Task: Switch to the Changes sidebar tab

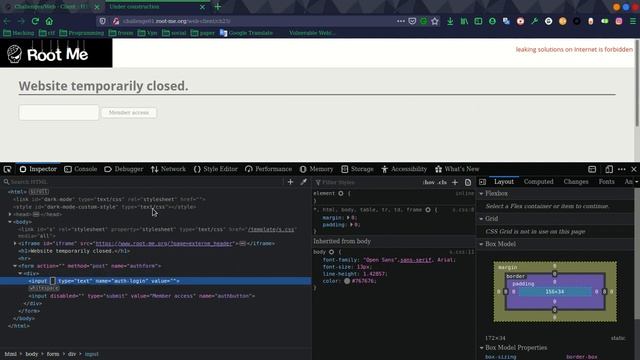Action: point(576,182)
